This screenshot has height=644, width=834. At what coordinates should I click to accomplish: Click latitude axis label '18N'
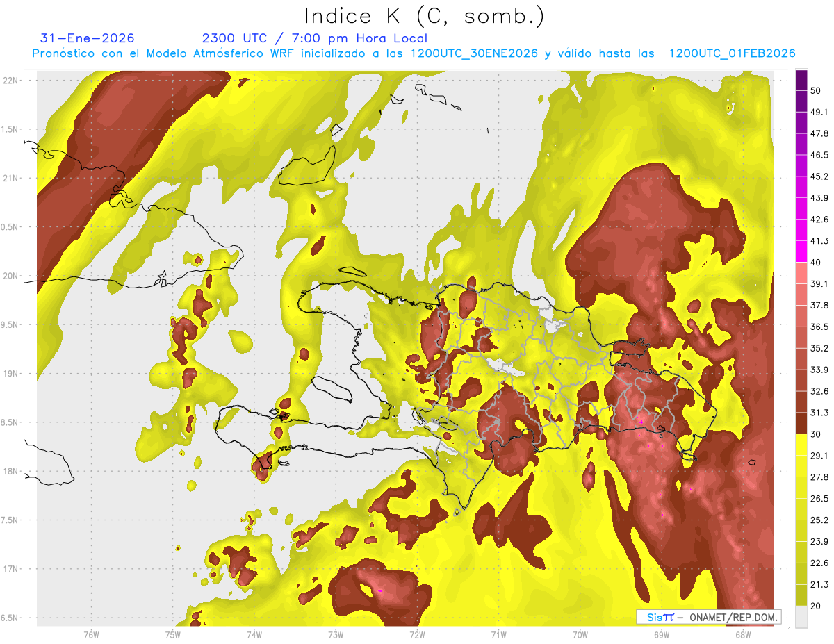(x=10, y=472)
